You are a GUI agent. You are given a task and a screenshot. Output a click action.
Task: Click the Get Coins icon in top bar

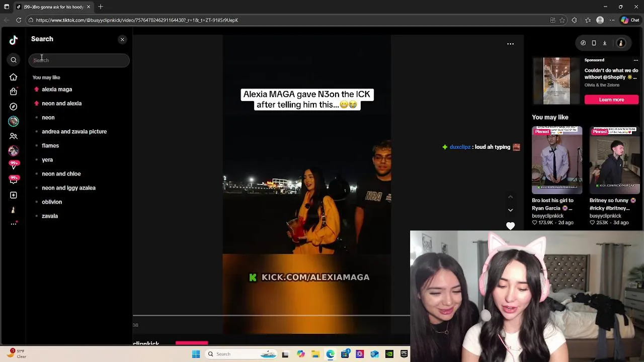[583, 43]
